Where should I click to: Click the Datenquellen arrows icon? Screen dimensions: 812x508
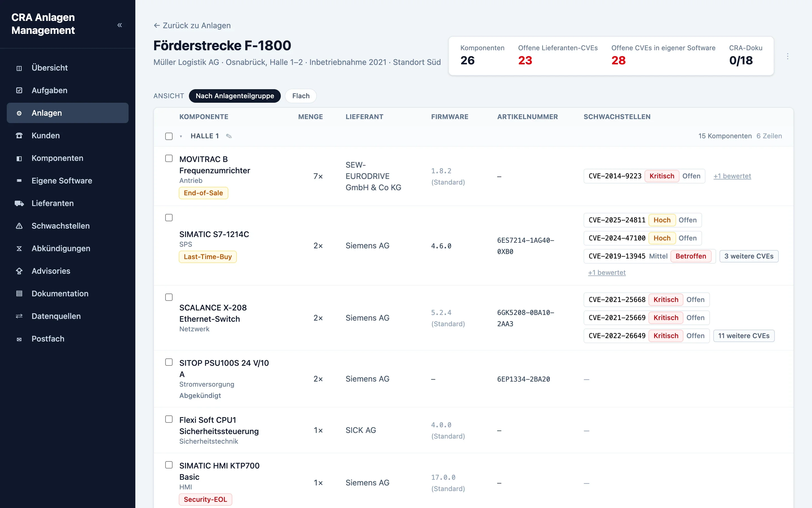(x=19, y=316)
